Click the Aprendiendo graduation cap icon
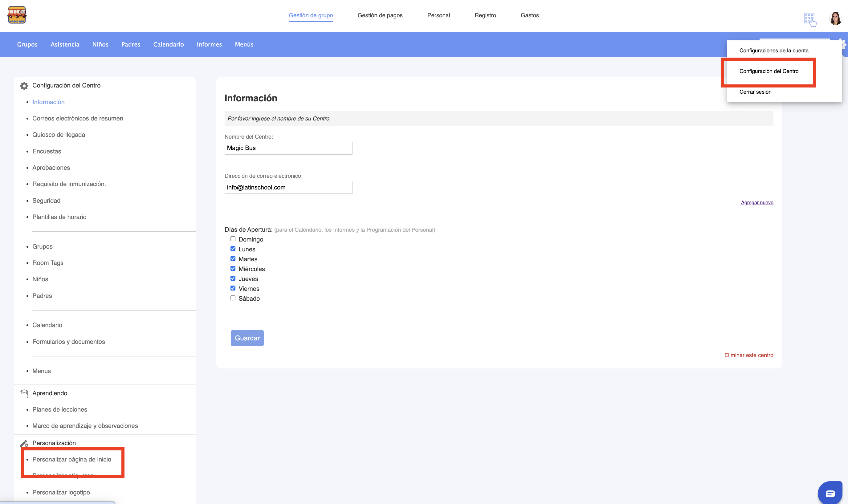Screen dimensions: 848x504 click(24, 393)
